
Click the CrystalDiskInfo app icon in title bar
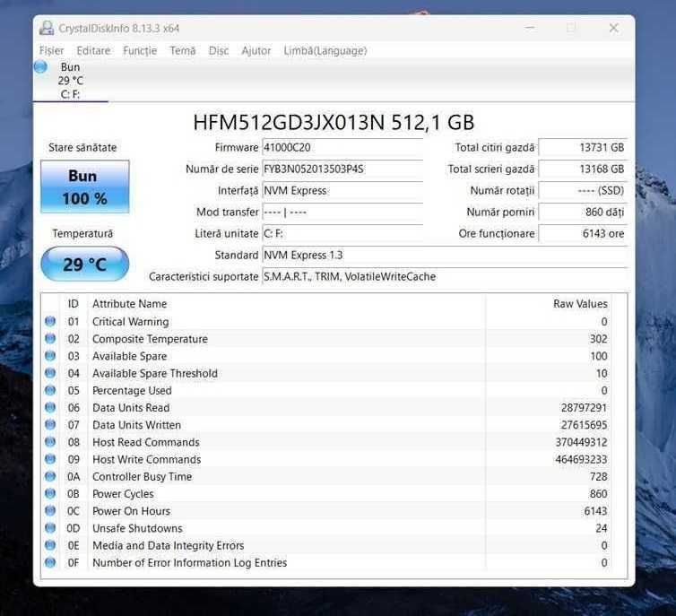coord(47,29)
